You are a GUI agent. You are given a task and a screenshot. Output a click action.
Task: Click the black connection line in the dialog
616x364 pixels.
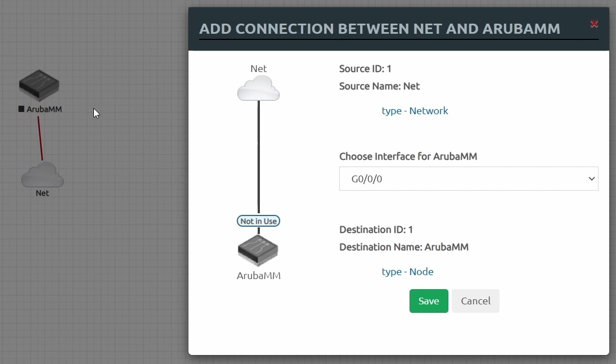258,158
